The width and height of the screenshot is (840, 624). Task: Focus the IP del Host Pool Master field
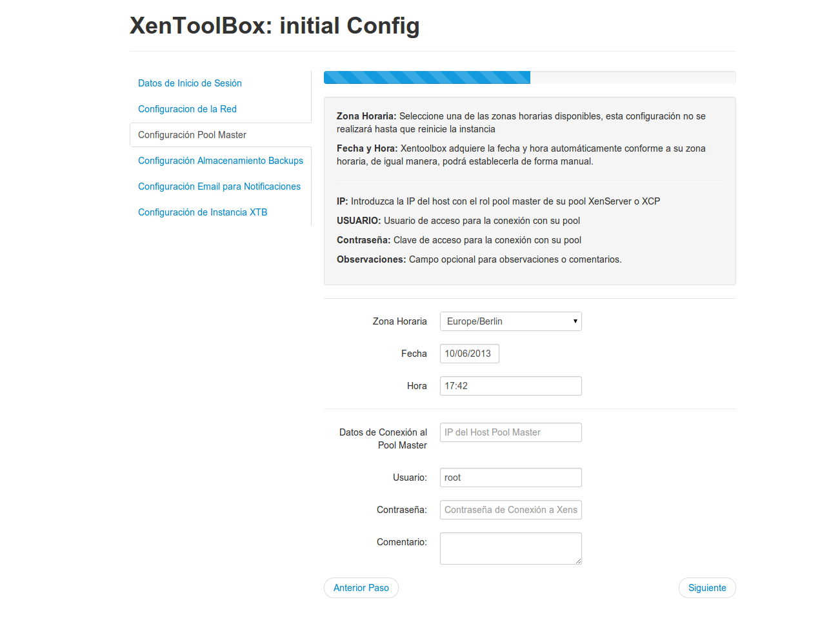point(510,432)
